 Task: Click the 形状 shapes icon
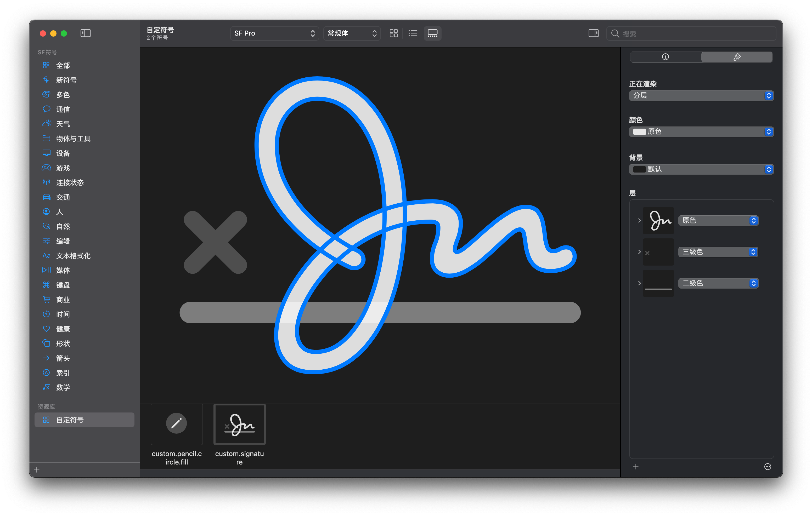[x=46, y=343]
